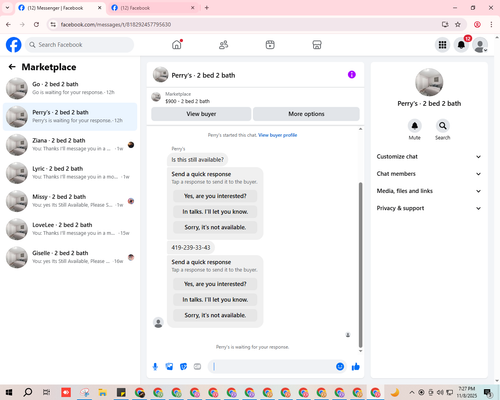
Task: Open the Marketplace storefront icon
Action: (317, 45)
